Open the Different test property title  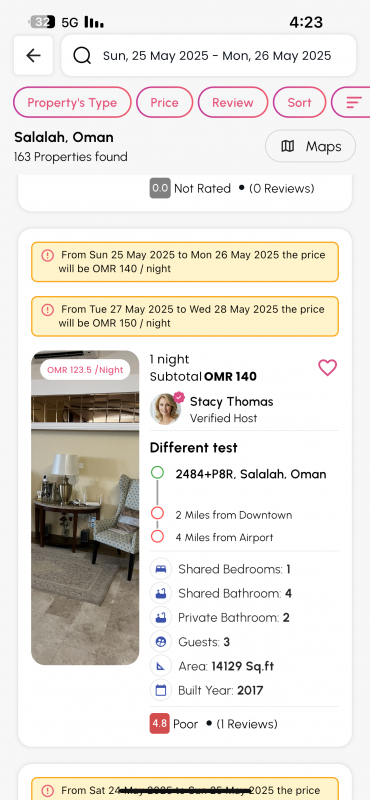(193, 448)
